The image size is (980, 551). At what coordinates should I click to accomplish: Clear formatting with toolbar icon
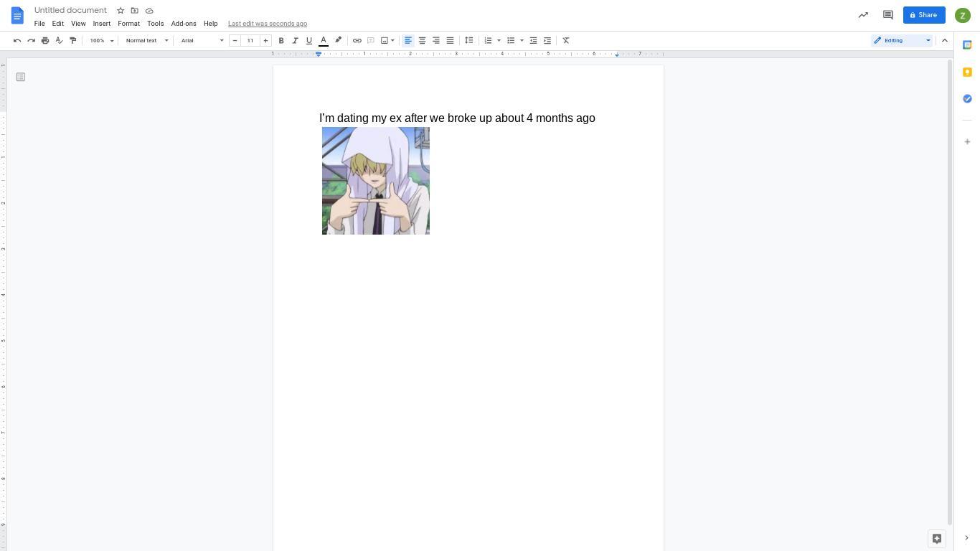[x=566, y=41]
